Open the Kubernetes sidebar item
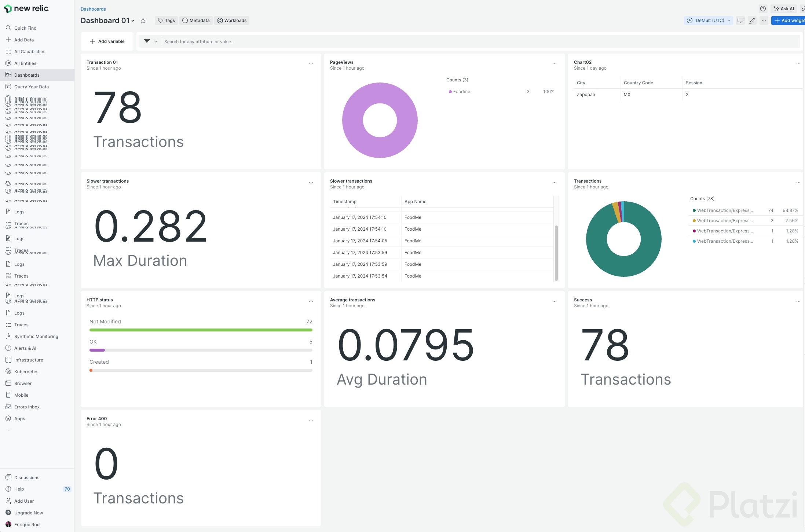Screen dimensions: 805x532 click(x=26, y=372)
